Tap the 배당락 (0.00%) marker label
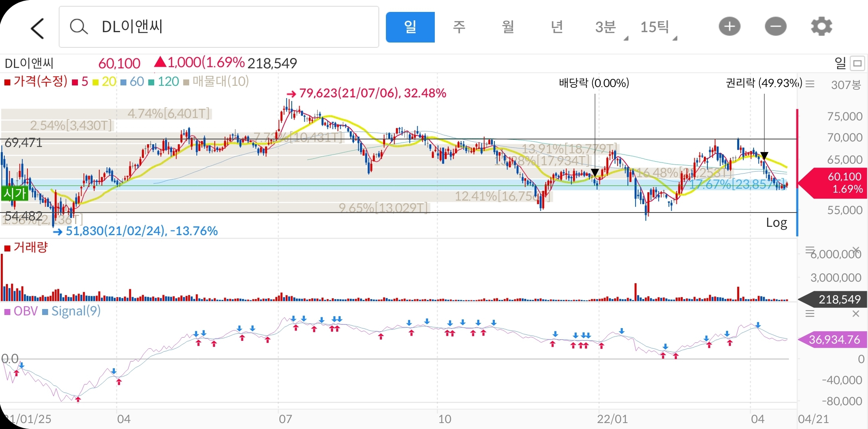868x429 pixels. (x=594, y=83)
